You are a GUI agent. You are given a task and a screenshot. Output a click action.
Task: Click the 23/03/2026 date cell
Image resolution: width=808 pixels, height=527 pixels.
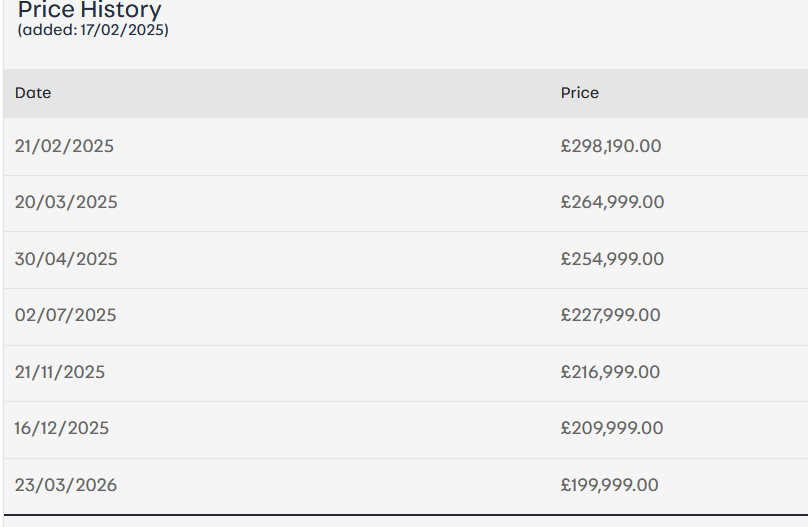coord(66,485)
